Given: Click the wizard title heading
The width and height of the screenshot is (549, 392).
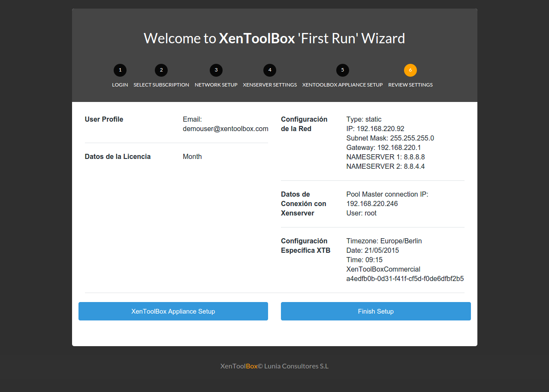Looking at the screenshot, I should click(274, 39).
